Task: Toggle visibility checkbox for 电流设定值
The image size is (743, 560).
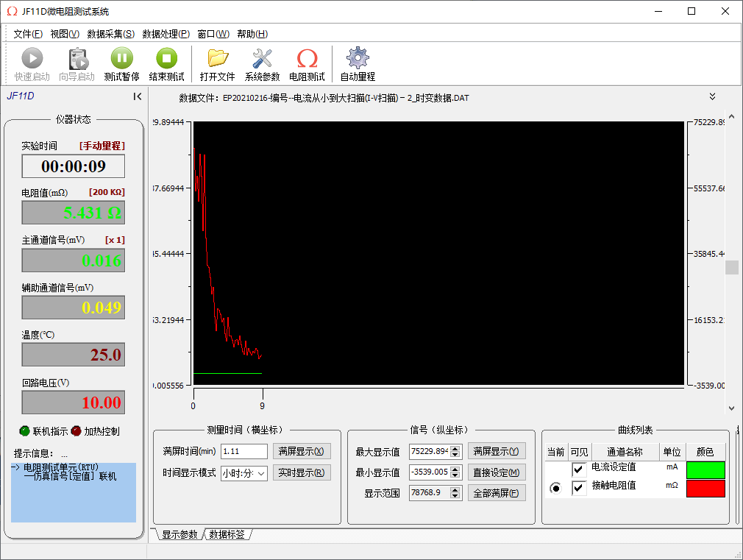Action: pyautogui.click(x=578, y=469)
